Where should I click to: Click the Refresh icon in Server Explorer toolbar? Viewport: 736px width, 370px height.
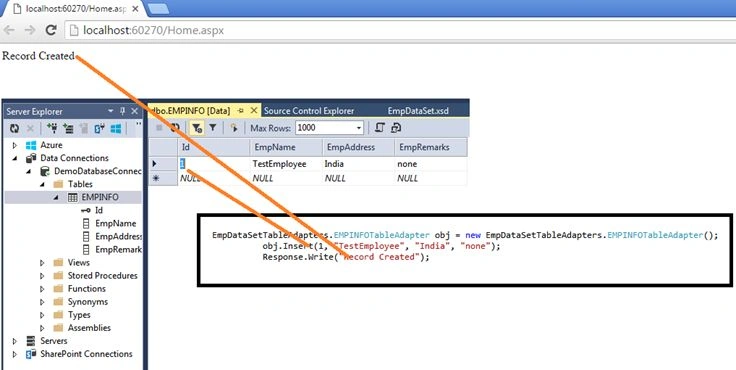pos(15,129)
